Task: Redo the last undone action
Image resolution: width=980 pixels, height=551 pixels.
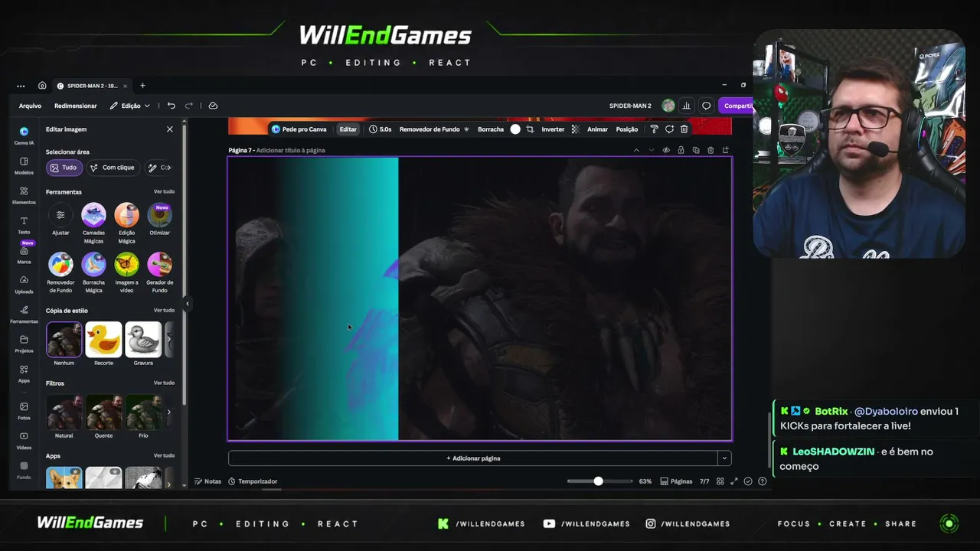Action: coord(189,106)
